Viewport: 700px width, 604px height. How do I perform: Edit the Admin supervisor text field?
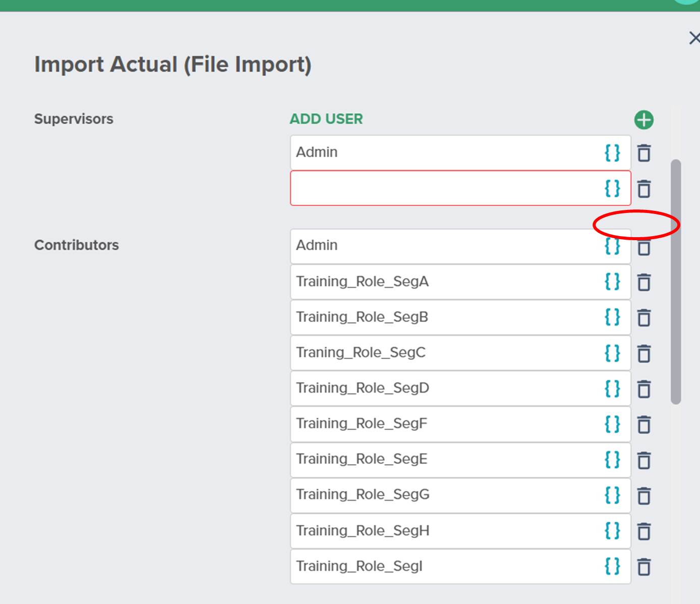click(x=444, y=152)
